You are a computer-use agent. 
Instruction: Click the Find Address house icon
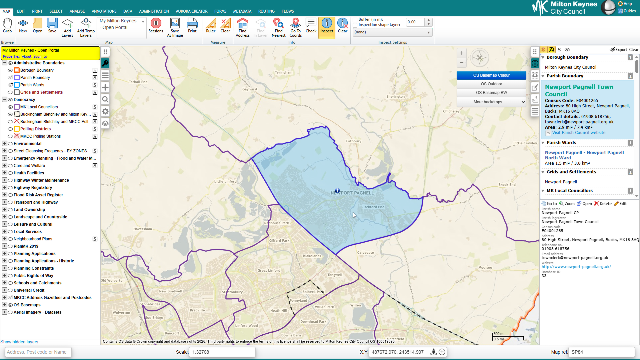click(242, 27)
